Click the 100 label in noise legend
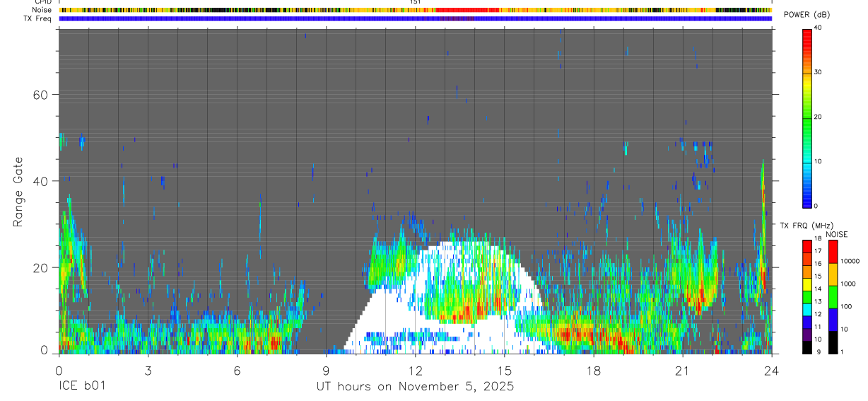Viewport: 868px width, 401px height. point(847,307)
